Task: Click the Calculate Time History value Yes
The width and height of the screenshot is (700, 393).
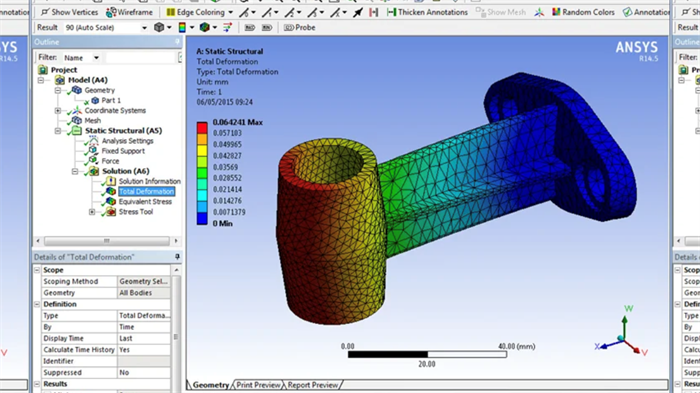Action: 144,350
